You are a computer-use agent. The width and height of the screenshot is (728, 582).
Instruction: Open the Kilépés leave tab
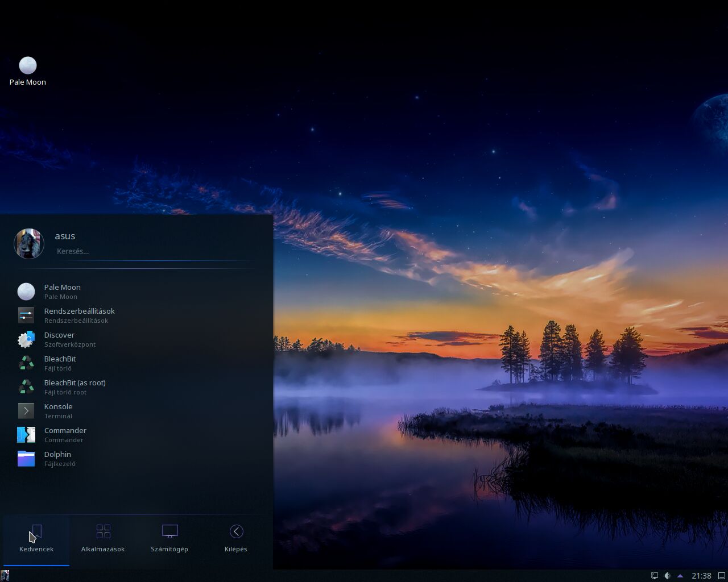tap(236, 540)
